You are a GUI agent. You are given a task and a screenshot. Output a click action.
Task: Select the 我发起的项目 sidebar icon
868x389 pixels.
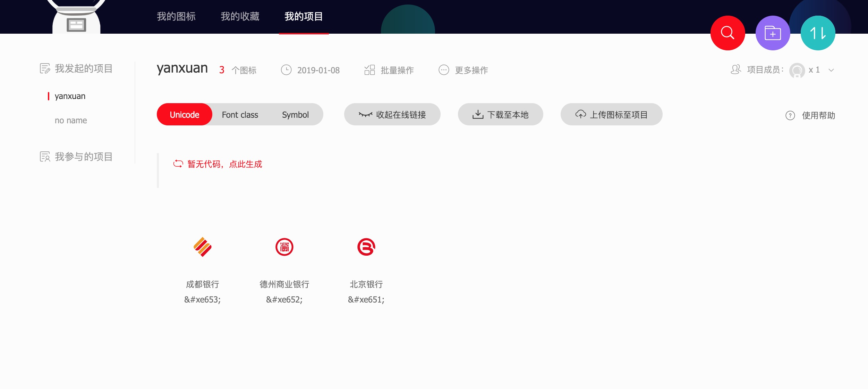coord(44,68)
